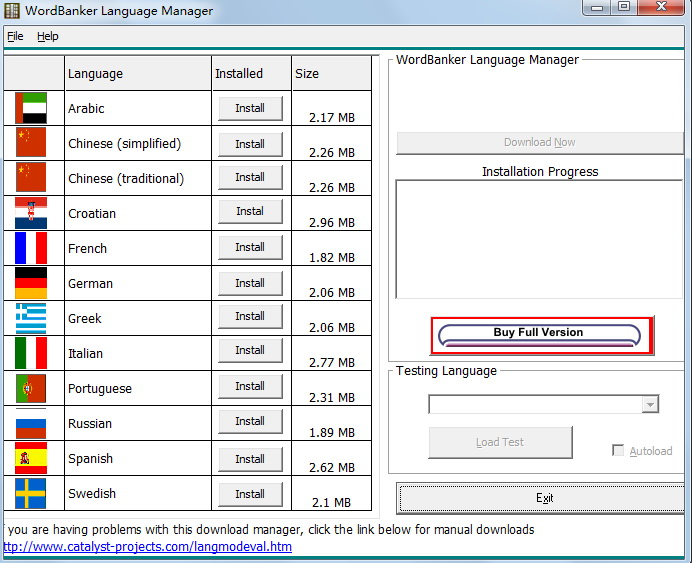Screen dimensions: 692x563
Task: Open the File menu
Action: [x=15, y=36]
